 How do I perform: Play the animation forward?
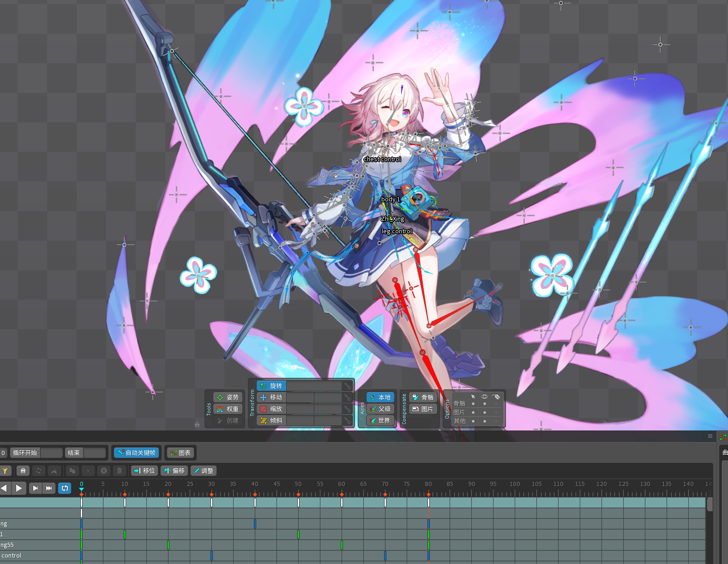pos(19,488)
